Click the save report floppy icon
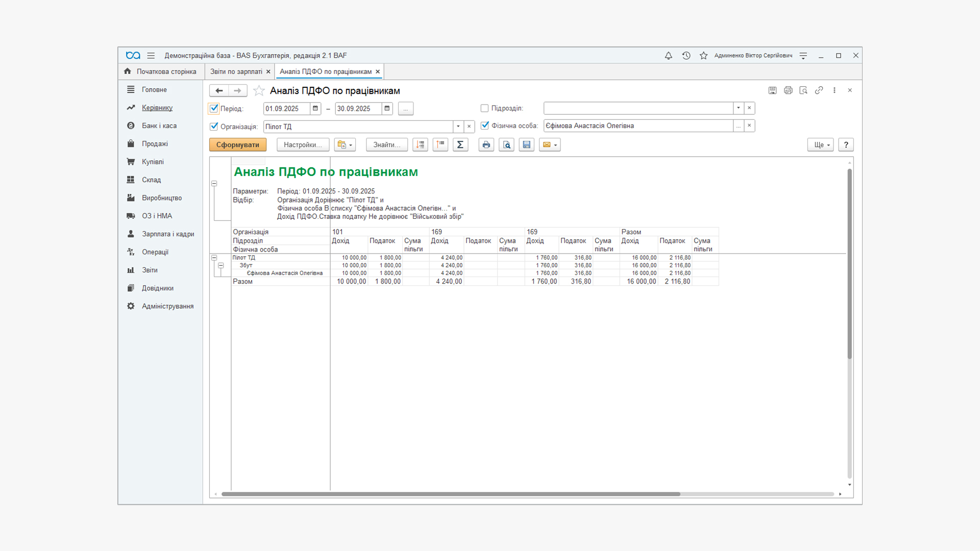Screen dimensions: 980x551 coord(526,145)
